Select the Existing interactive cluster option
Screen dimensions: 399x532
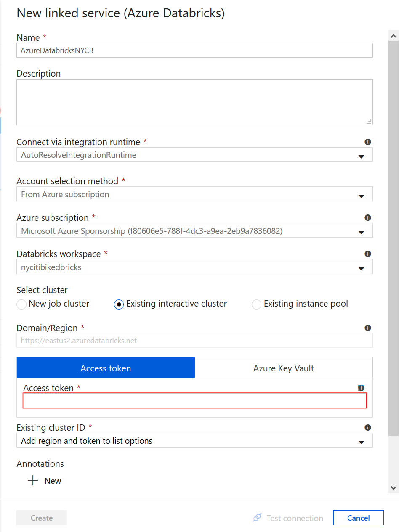118,304
